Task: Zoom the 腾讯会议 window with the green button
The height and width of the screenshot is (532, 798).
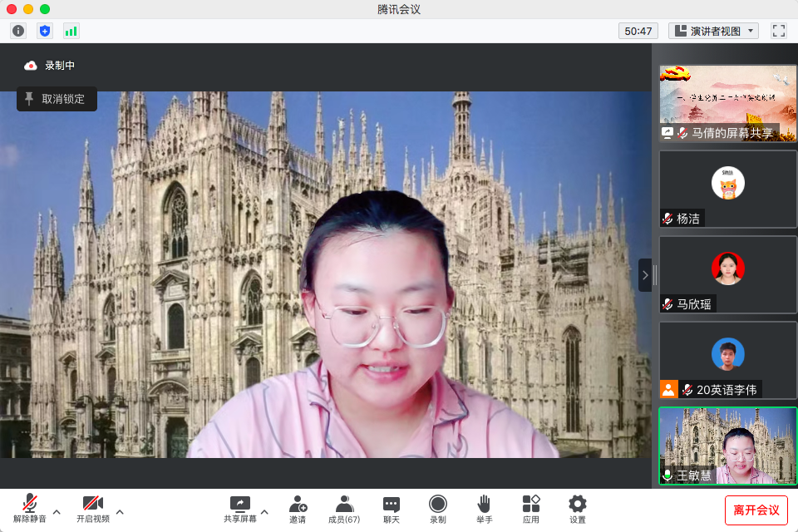Action: pyautogui.click(x=45, y=9)
